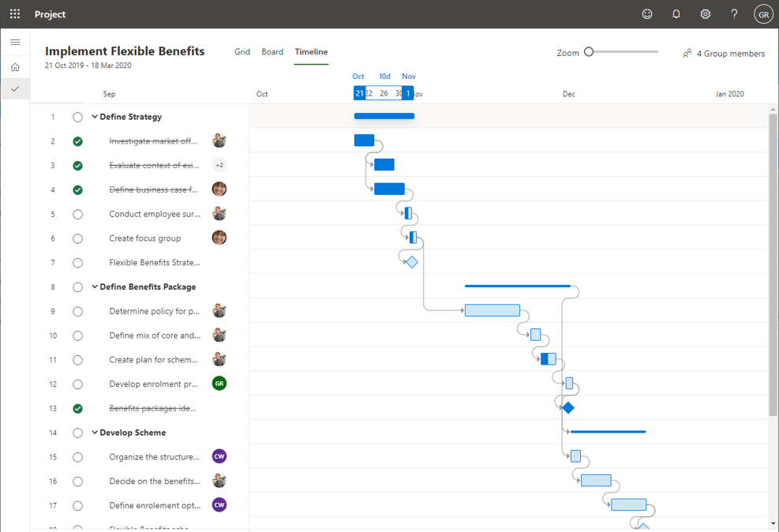Select the Benefits packages milestone diamond
This screenshot has height=532, width=779.
tap(567, 408)
